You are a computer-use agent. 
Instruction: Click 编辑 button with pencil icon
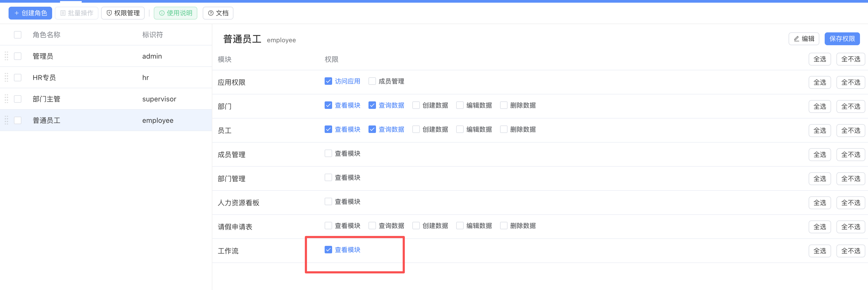coord(804,39)
